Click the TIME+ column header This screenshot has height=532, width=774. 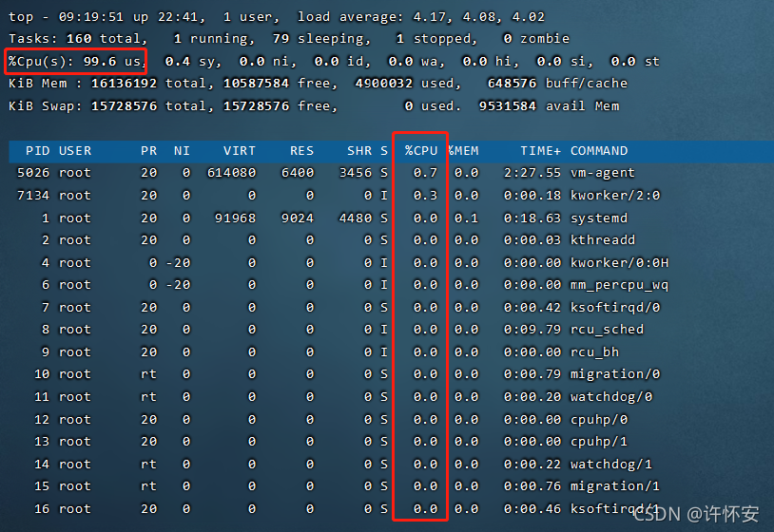pos(540,150)
